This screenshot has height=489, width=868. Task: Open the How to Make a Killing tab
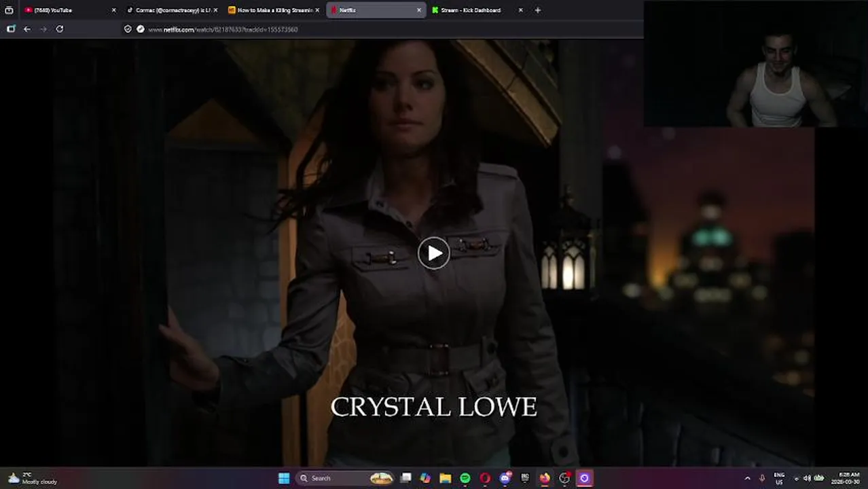point(274,10)
